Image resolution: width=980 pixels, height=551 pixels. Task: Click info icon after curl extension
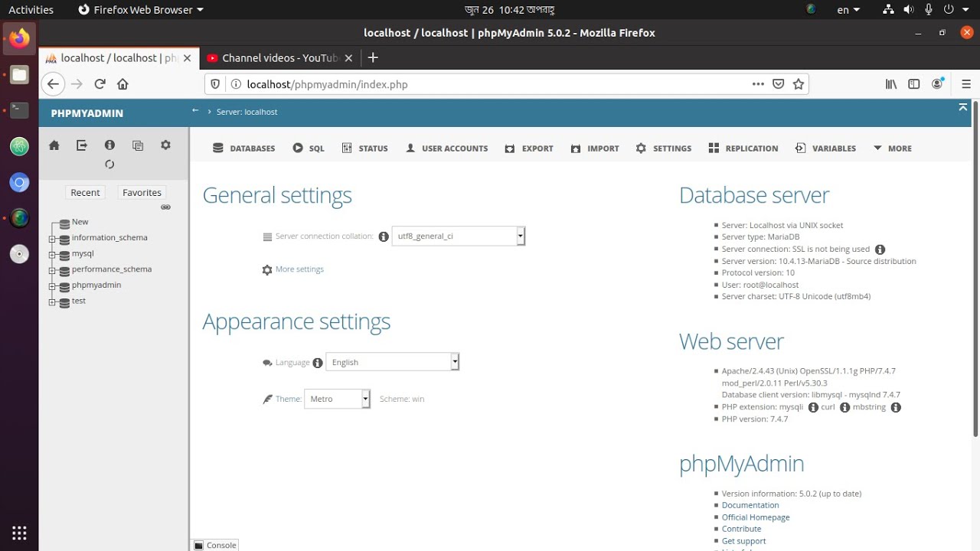pyautogui.click(x=844, y=407)
